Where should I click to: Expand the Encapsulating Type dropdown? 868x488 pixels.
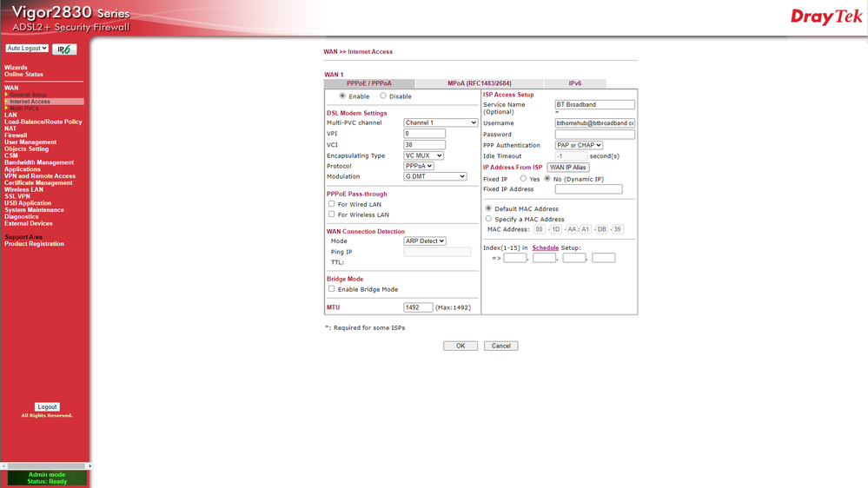click(423, 155)
